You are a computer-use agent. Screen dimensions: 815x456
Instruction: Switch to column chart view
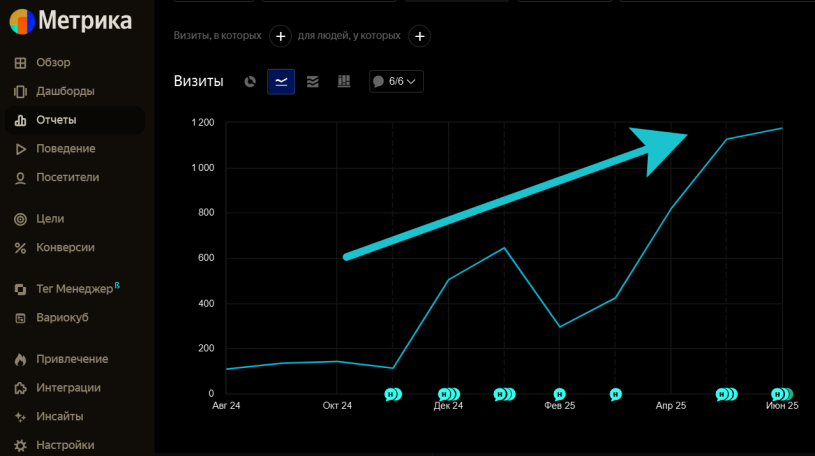coord(344,82)
